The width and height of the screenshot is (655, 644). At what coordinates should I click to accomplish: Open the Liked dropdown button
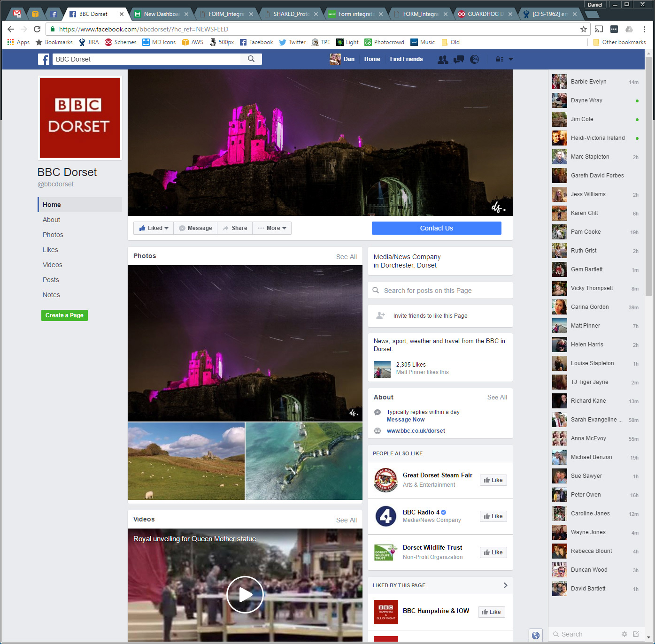point(154,228)
